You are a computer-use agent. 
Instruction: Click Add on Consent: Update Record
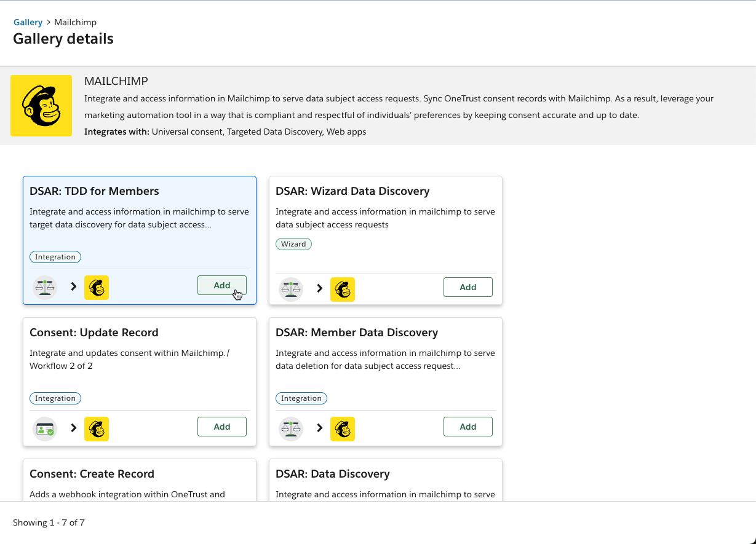(221, 426)
